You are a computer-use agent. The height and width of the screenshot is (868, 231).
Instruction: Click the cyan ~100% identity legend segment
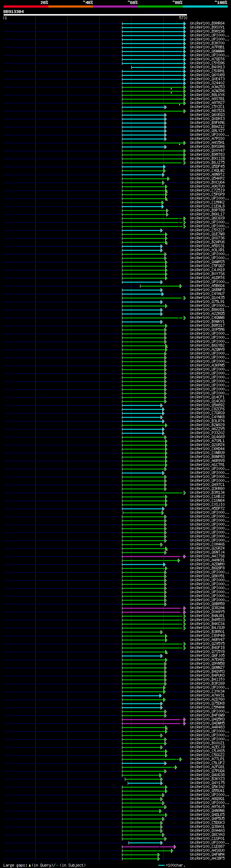(205, 6)
